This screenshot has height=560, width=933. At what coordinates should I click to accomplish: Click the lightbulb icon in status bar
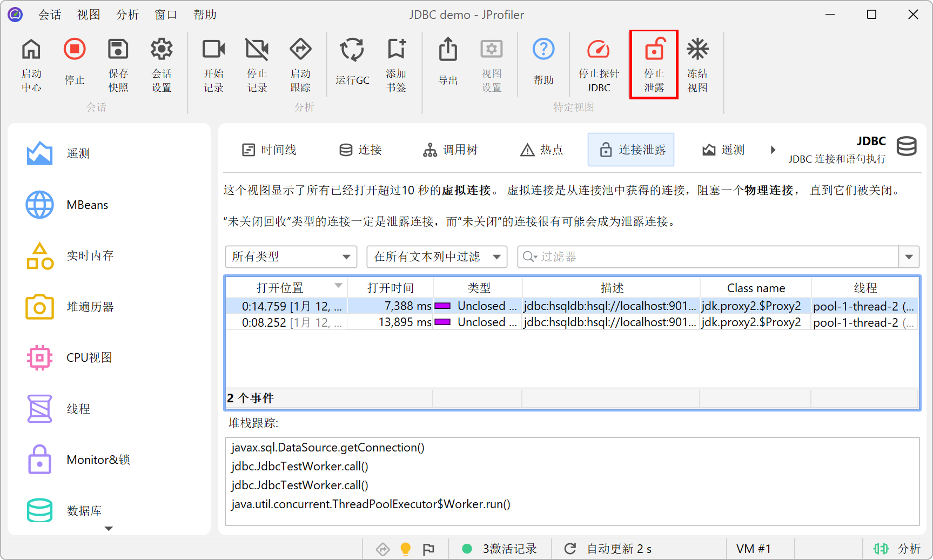(x=405, y=549)
